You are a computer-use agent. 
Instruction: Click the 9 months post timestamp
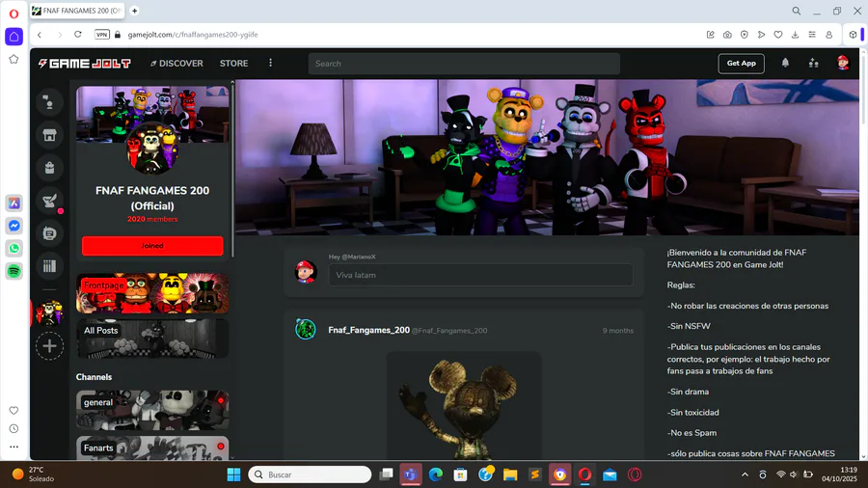click(x=618, y=331)
